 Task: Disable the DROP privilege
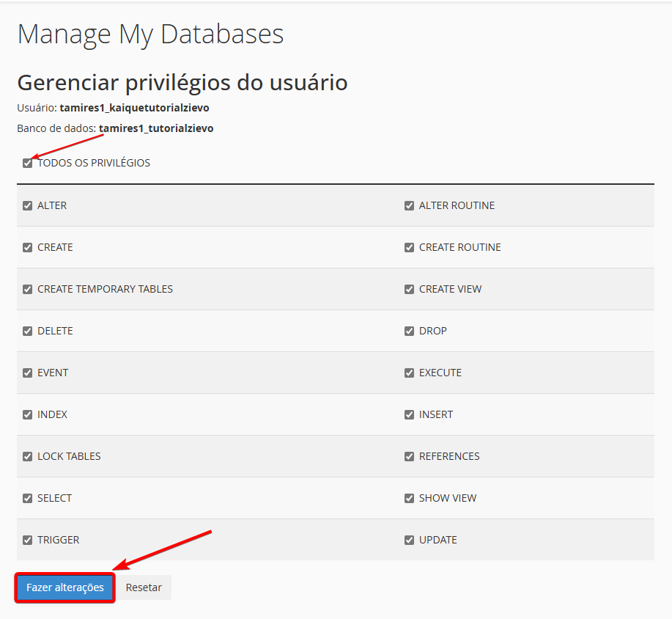click(410, 332)
